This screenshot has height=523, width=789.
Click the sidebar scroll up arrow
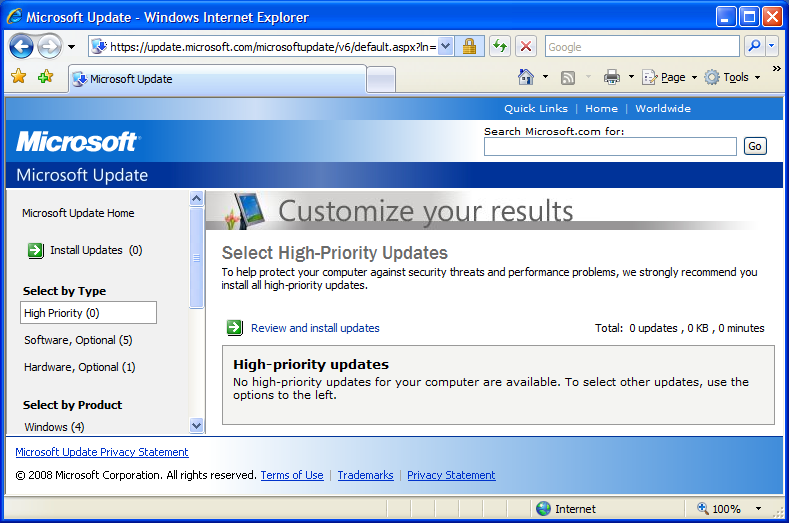(x=196, y=198)
